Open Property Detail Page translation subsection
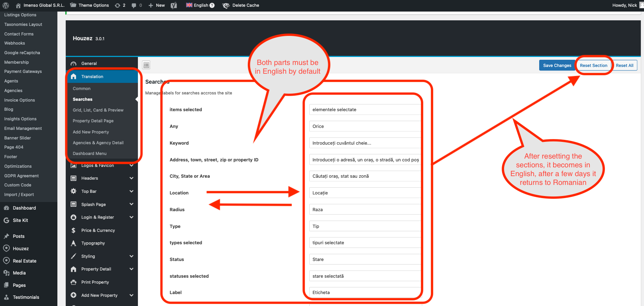 pyautogui.click(x=93, y=121)
